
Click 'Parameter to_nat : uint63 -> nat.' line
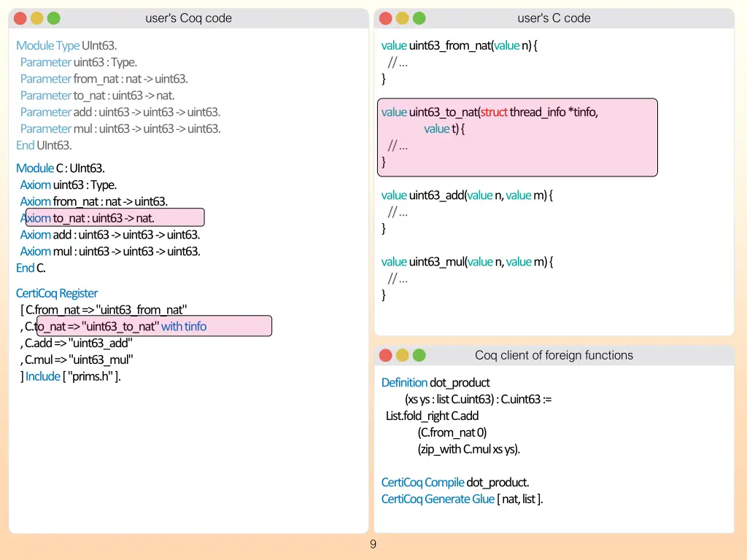(97, 96)
